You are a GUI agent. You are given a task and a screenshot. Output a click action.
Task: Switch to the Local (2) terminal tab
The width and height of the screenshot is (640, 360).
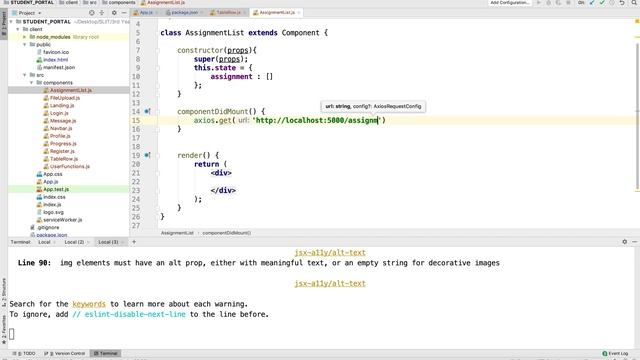point(74,242)
